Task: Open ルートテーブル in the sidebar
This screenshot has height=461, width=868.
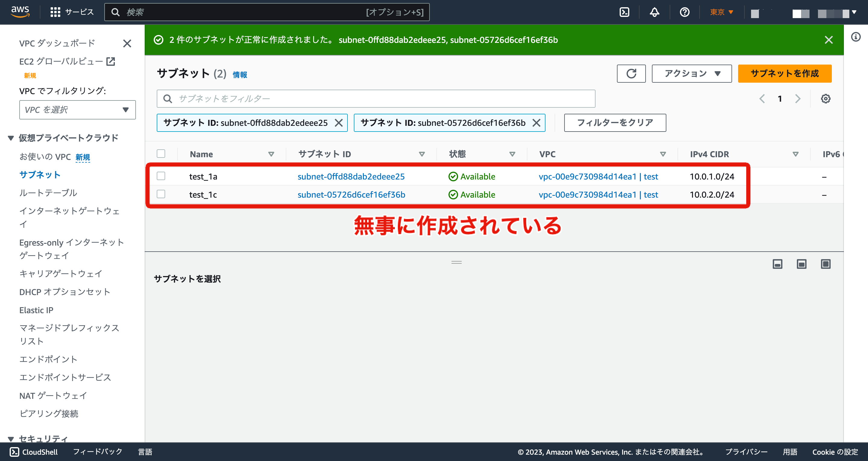Action: (x=48, y=192)
